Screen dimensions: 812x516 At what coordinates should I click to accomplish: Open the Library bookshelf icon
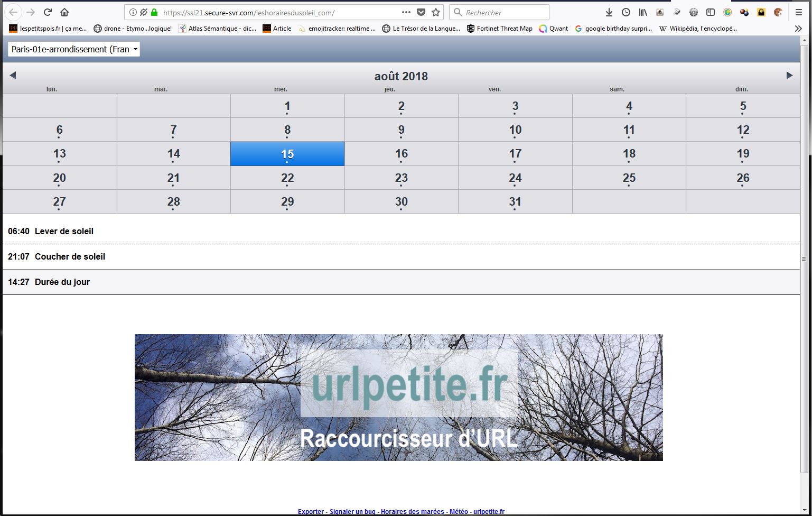click(642, 12)
